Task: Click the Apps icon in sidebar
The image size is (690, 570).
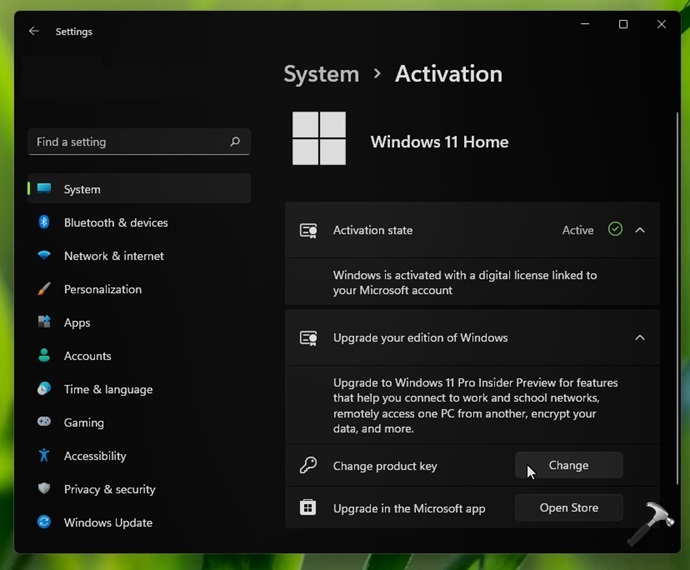Action: (44, 322)
